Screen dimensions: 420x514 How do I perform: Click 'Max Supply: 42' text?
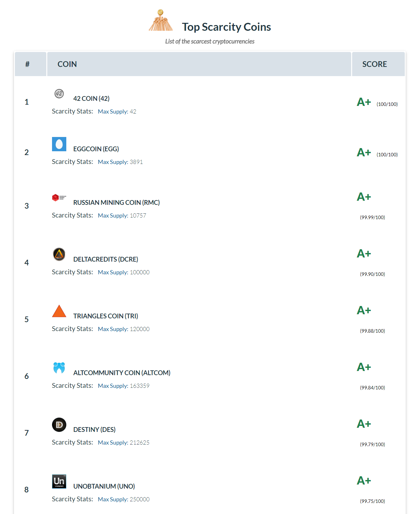coord(117,112)
